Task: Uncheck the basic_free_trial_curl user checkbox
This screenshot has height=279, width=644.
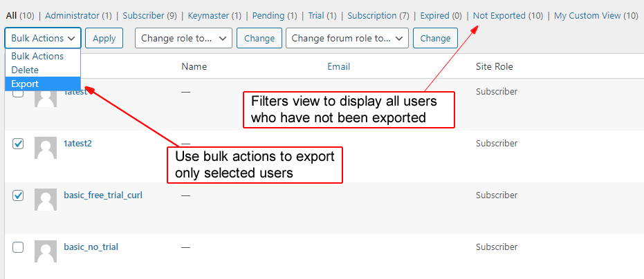Action: point(18,195)
